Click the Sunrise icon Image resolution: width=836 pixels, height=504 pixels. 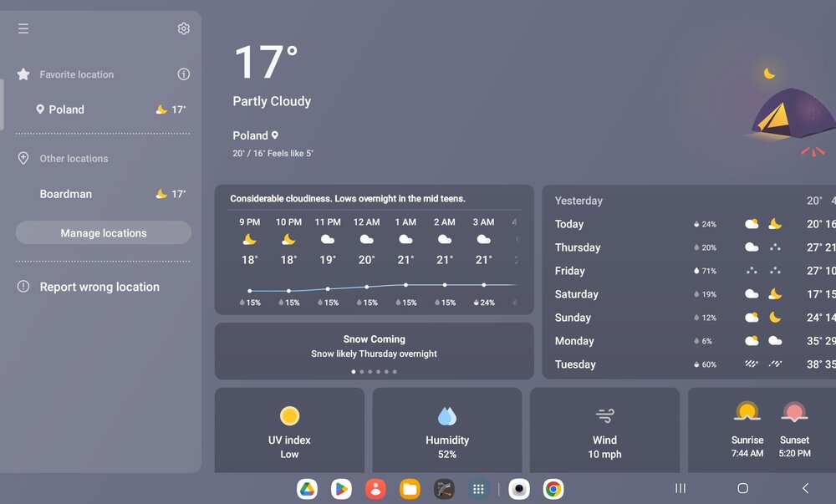(747, 412)
